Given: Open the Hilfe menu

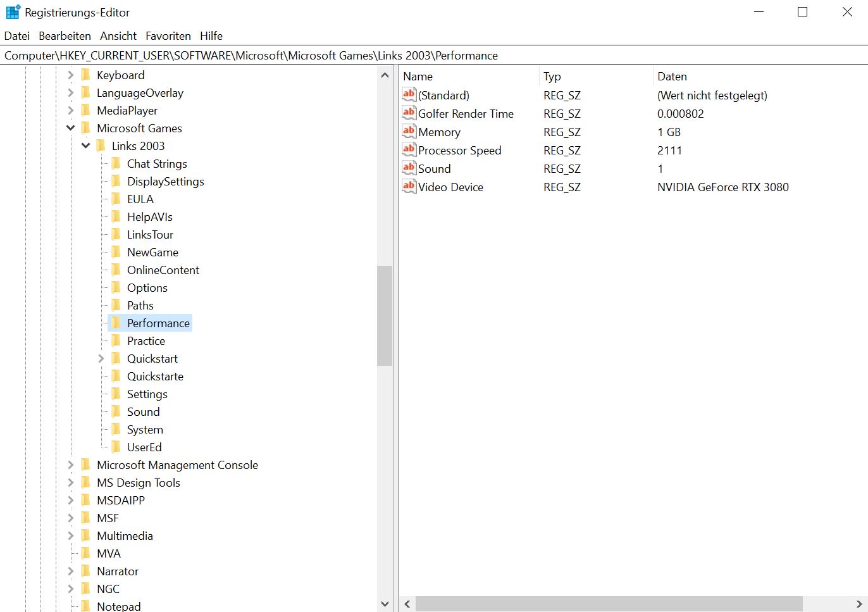Looking at the screenshot, I should click(211, 36).
